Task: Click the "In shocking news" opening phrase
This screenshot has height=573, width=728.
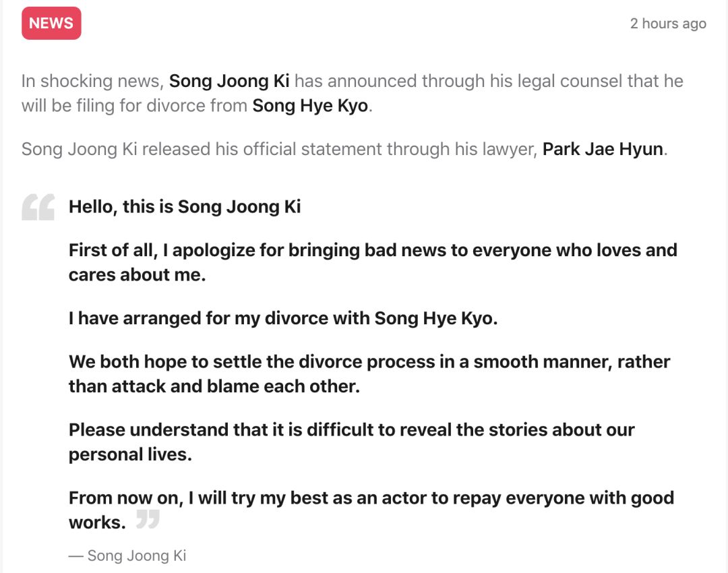Action: 92,82
